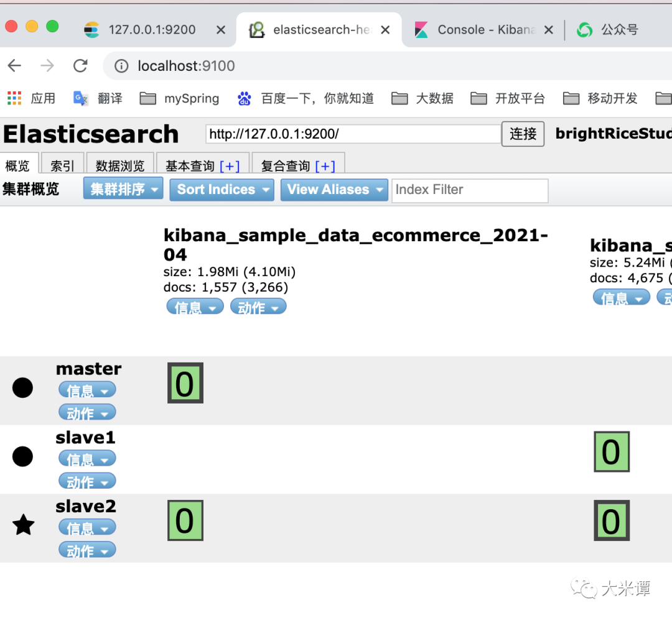Click the site info icon in address bar
672x618 pixels.
[x=121, y=66]
